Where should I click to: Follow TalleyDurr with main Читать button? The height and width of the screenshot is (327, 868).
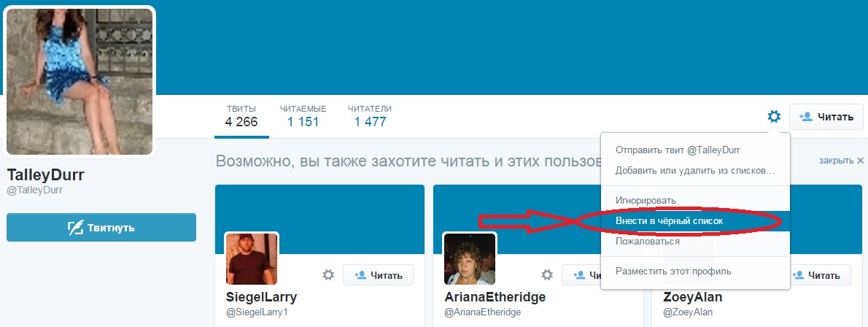click(x=826, y=117)
